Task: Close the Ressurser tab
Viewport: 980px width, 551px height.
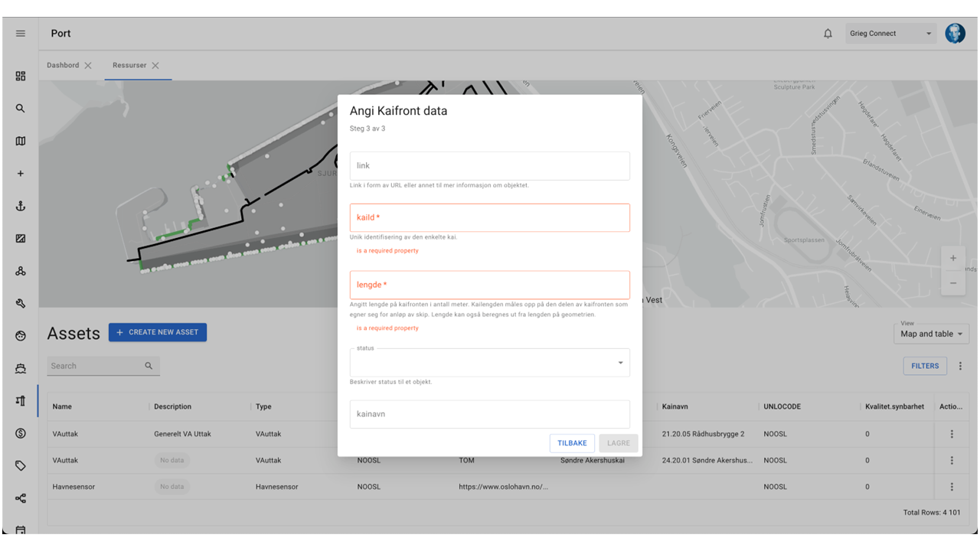Action: [155, 66]
